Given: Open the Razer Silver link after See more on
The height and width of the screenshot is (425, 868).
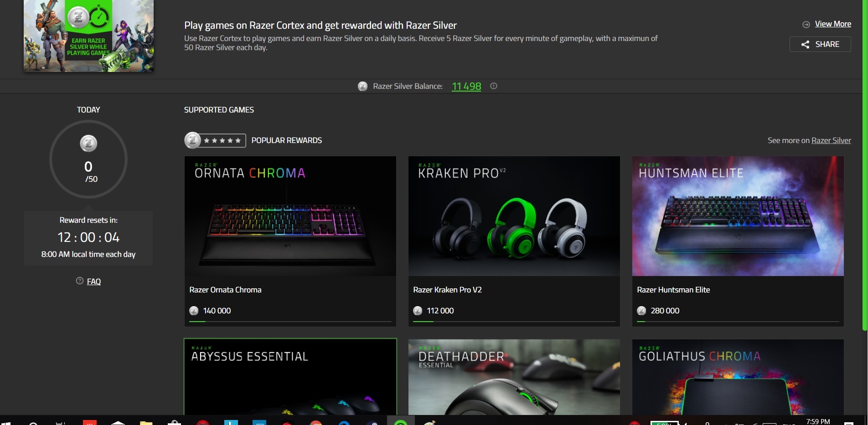Looking at the screenshot, I should coord(831,140).
